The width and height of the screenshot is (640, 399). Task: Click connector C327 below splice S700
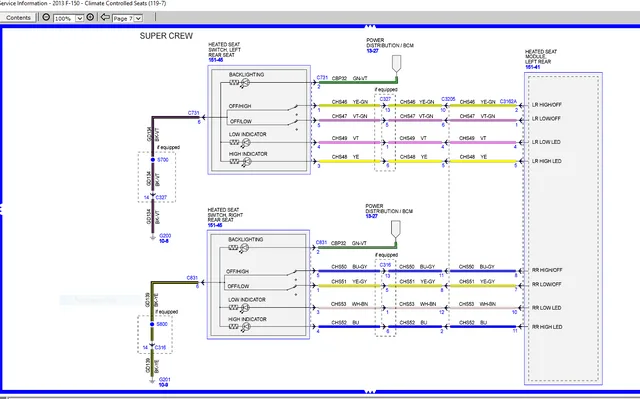[x=161, y=197]
